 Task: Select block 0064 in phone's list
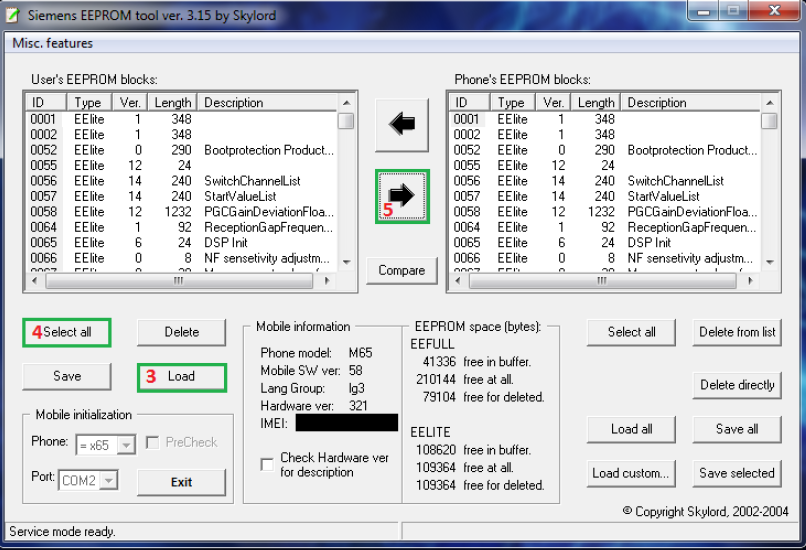pyautogui.click(x=606, y=227)
